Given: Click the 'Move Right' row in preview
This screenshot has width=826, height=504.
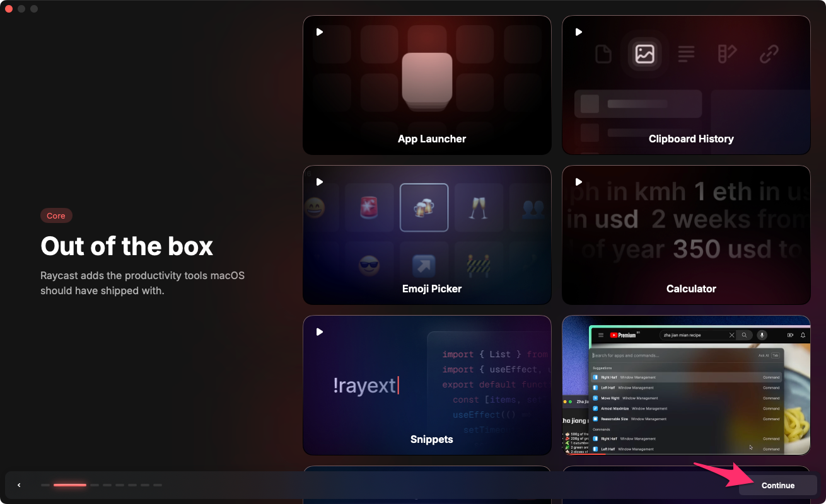Looking at the screenshot, I should pyautogui.click(x=686, y=398).
